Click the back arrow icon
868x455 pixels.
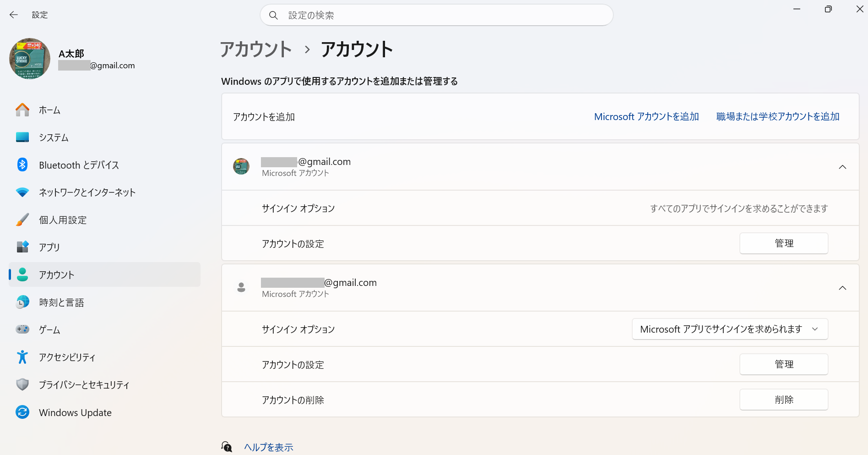pyautogui.click(x=14, y=15)
